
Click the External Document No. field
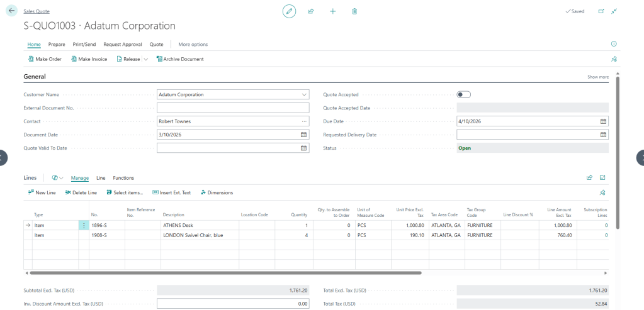[x=233, y=108]
